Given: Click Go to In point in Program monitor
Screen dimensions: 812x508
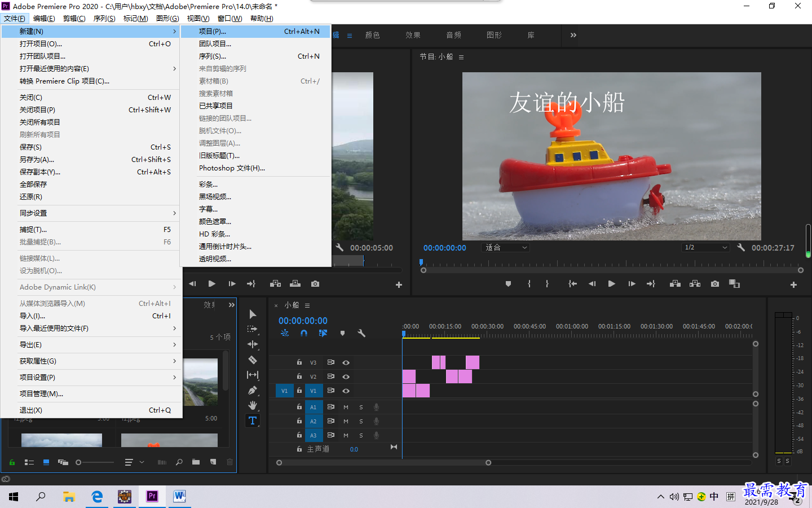Looking at the screenshot, I should (572, 284).
